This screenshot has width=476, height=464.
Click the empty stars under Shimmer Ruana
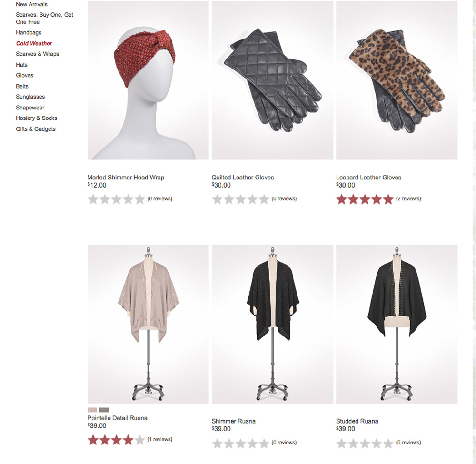240,444
